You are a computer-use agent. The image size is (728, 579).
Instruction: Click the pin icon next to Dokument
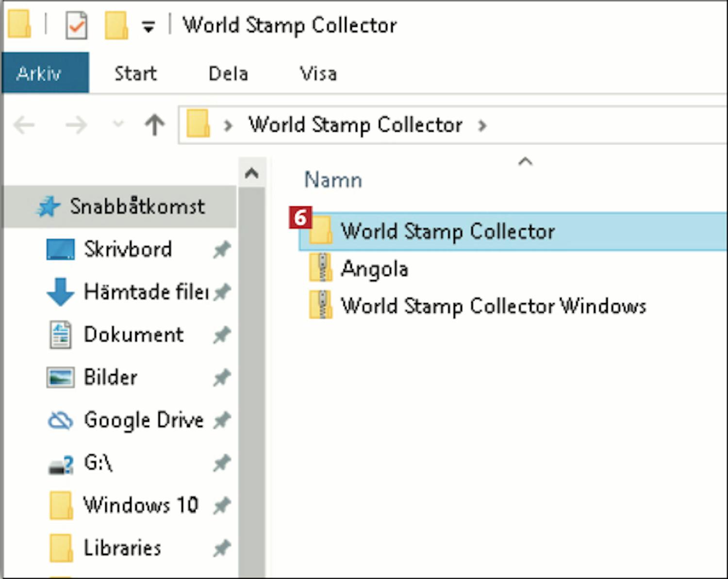pyautogui.click(x=221, y=335)
